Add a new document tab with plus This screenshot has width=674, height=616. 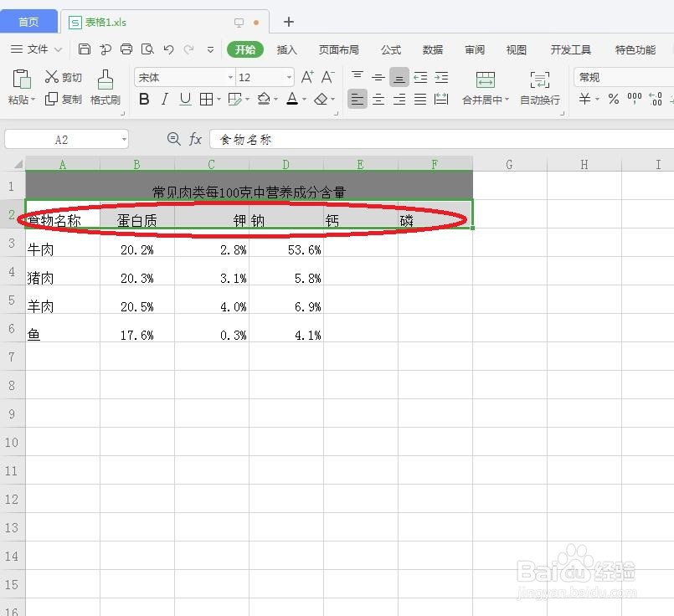pos(289,22)
